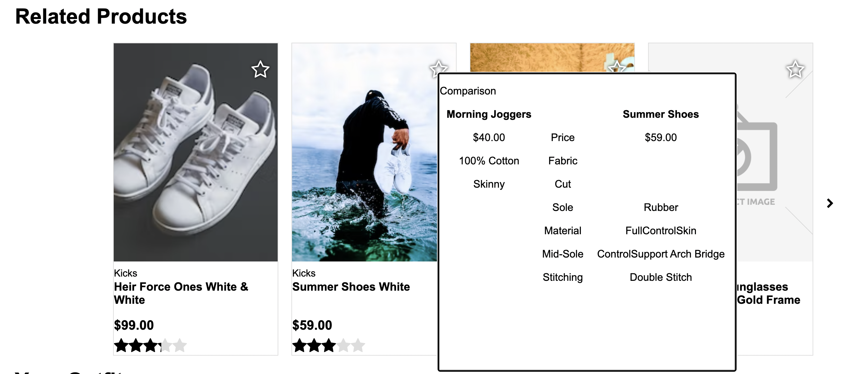Click star rating under Heir Force Ones
868x374 pixels.
(150, 345)
